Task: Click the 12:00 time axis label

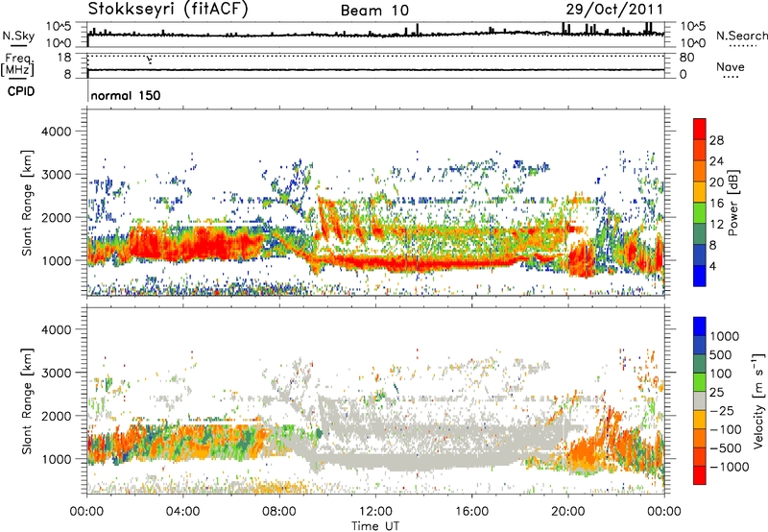Action: pos(375,512)
